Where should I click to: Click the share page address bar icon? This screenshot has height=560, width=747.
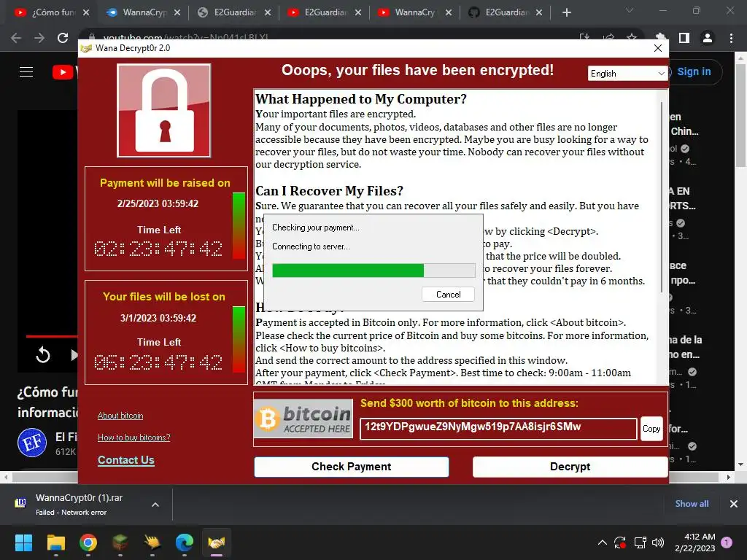[x=608, y=37]
